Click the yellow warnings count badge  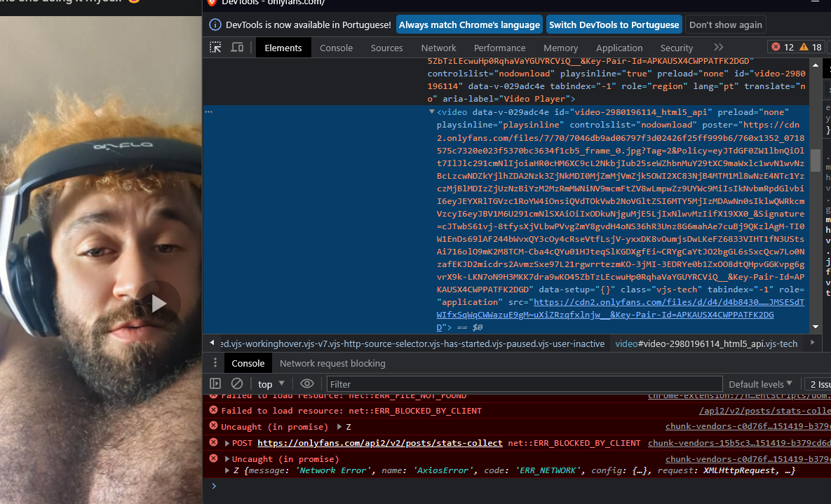[810, 48]
